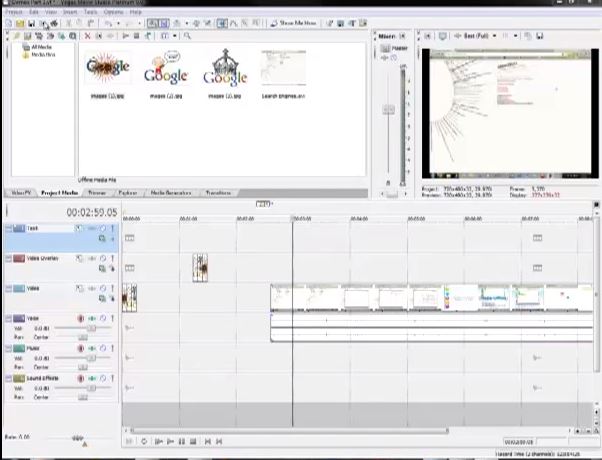Open the Tools menu
The width and height of the screenshot is (602, 460).
click(91, 12)
